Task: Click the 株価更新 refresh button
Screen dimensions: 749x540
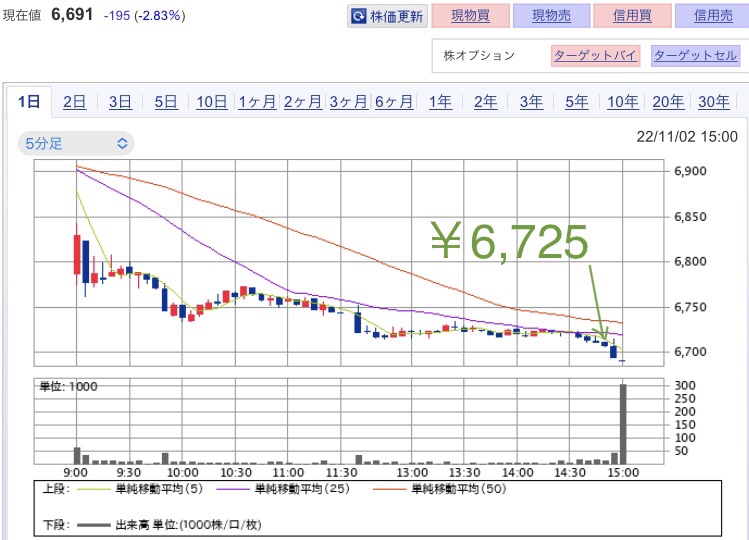Action: (x=387, y=16)
